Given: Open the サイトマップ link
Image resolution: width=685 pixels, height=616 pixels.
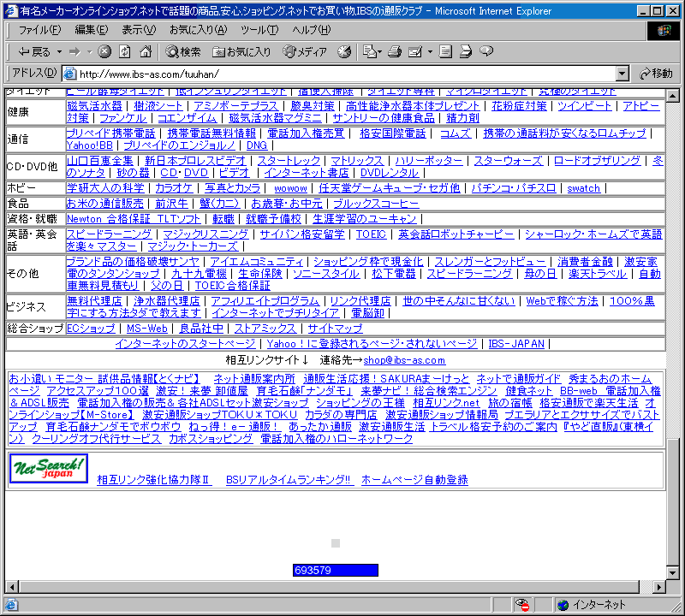Looking at the screenshot, I should pos(335,329).
